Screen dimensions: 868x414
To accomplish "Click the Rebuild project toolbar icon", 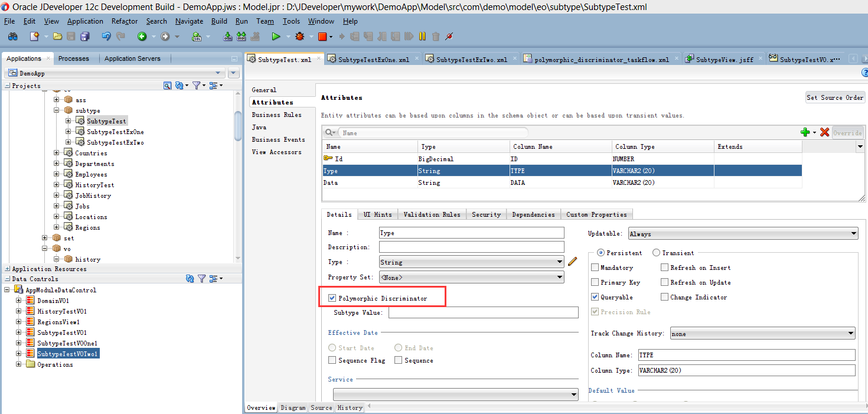I will click(x=242, y=37).
